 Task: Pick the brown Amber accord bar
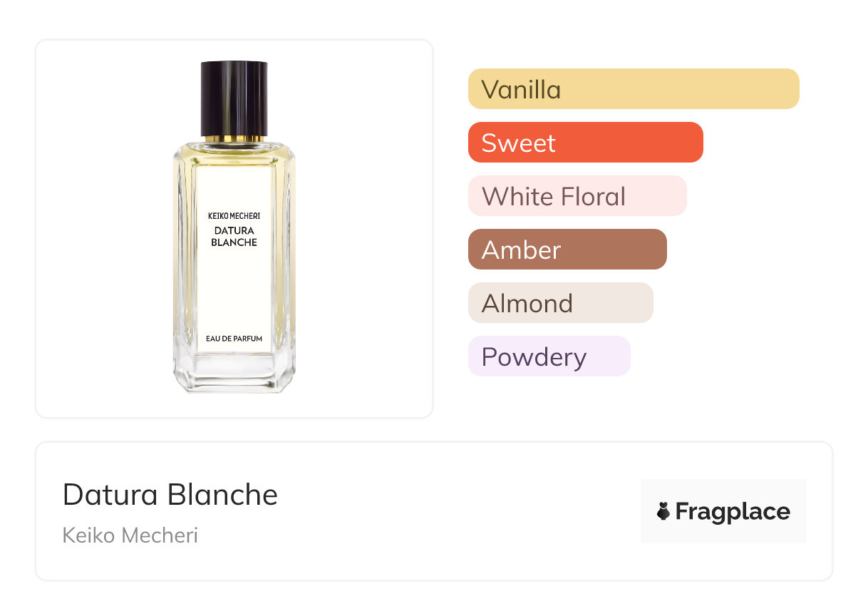click(567, 250)
